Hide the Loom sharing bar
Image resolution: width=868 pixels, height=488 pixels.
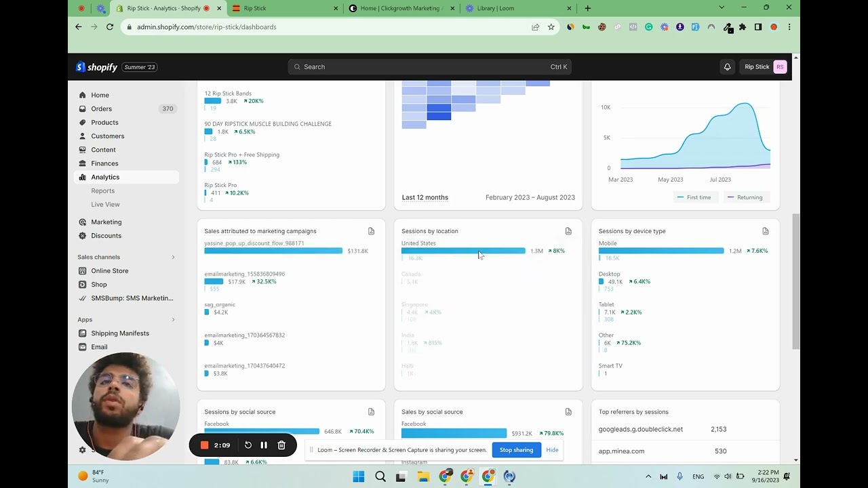tap(552, 450)
